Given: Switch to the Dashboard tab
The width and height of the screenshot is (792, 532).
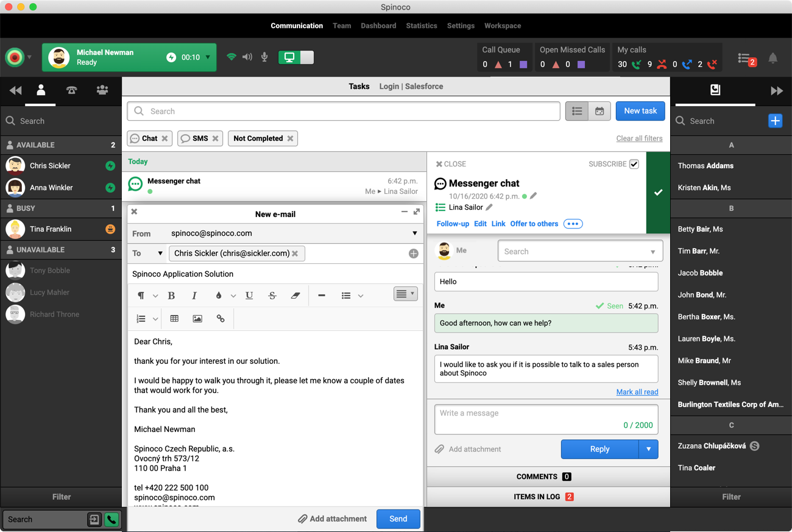Looking at the screenshot, I should (x=378, y=26).
